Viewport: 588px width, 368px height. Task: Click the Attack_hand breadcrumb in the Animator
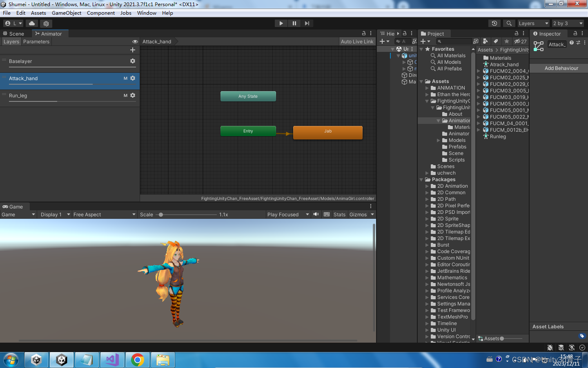[x=157, y=42]
